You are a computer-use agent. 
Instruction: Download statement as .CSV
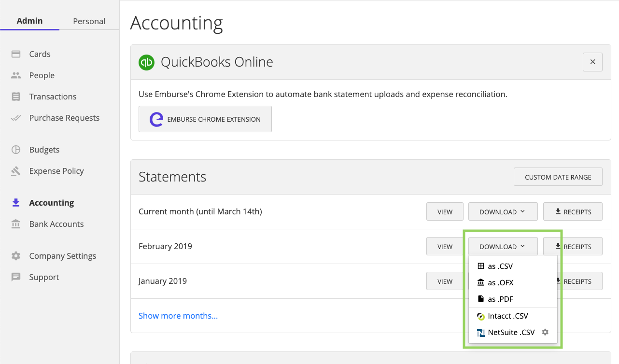(x=513, y=266)
